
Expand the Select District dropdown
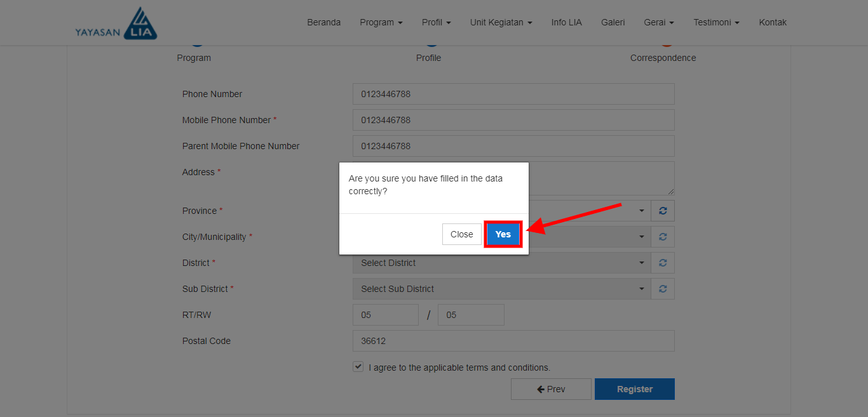click(x=501, y=263)
